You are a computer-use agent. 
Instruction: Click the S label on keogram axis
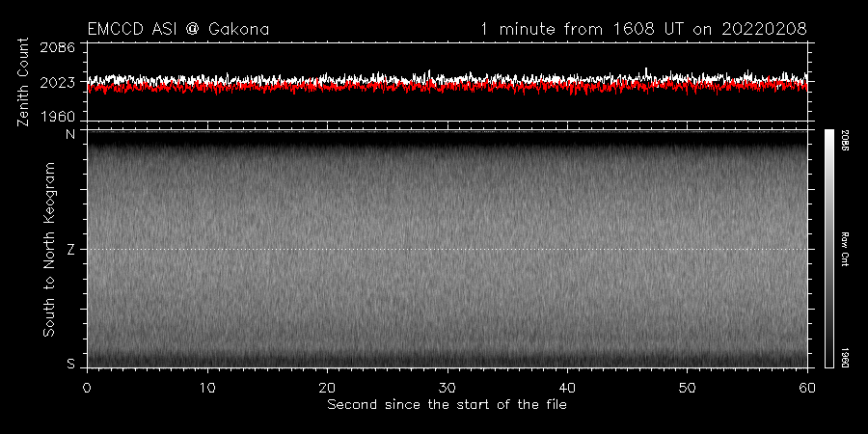70,365
